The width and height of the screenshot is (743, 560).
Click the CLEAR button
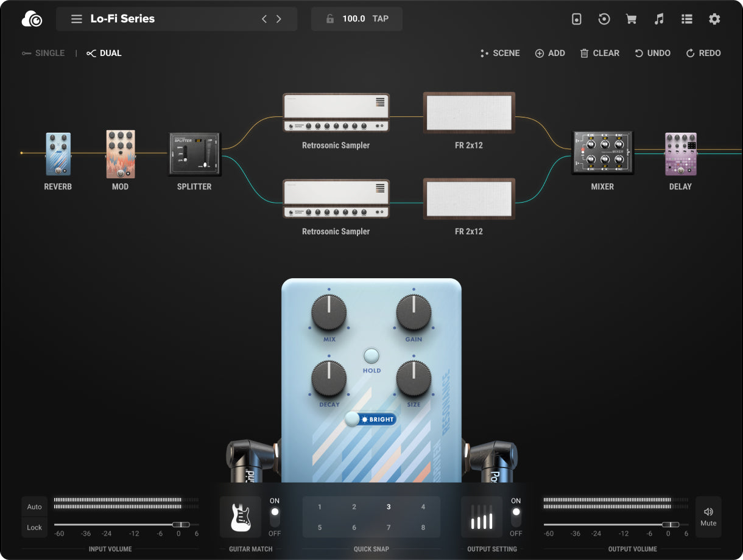[x=599, y=54]
